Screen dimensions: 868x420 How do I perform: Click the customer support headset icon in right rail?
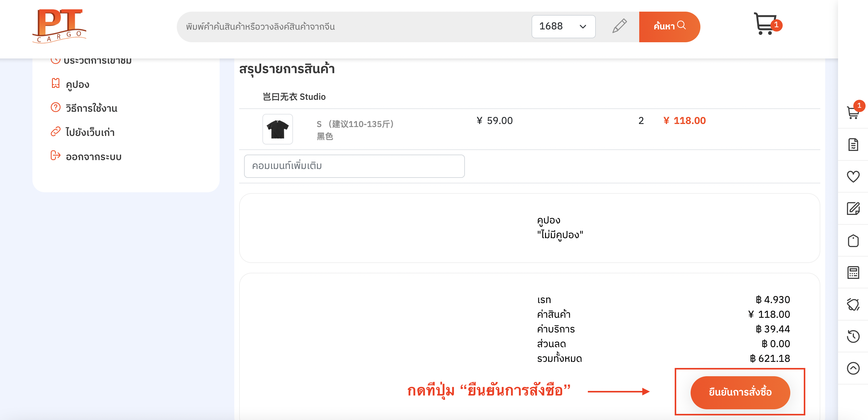coord(853,305)
